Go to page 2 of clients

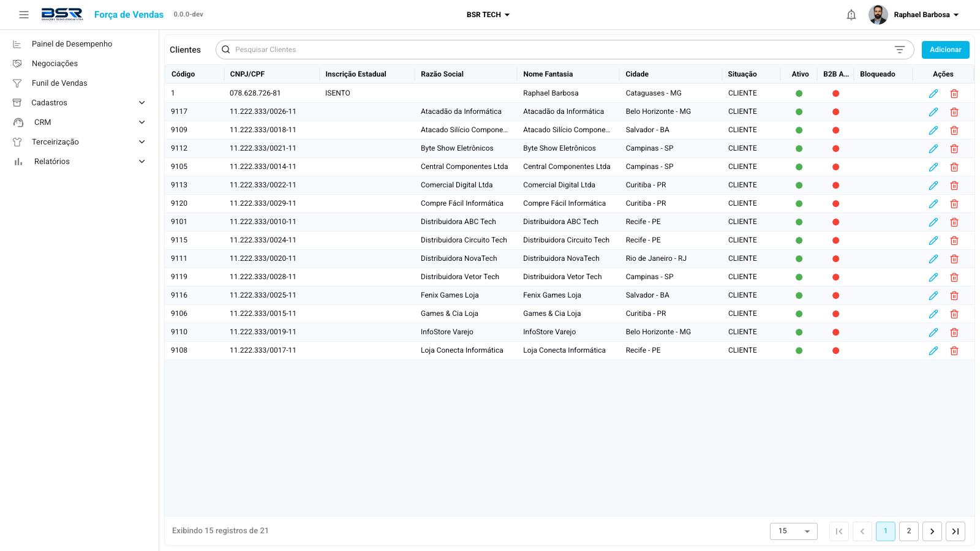click(x=909, y=531)
